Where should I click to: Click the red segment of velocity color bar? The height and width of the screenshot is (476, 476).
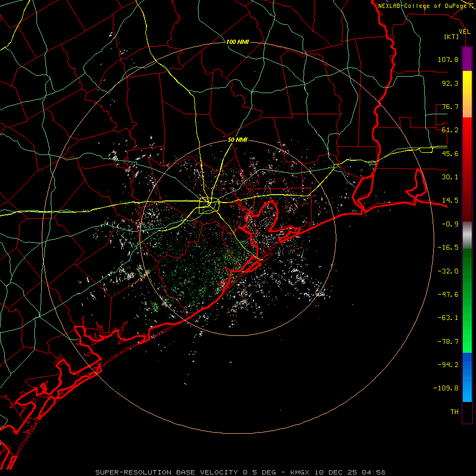point(467,169)
